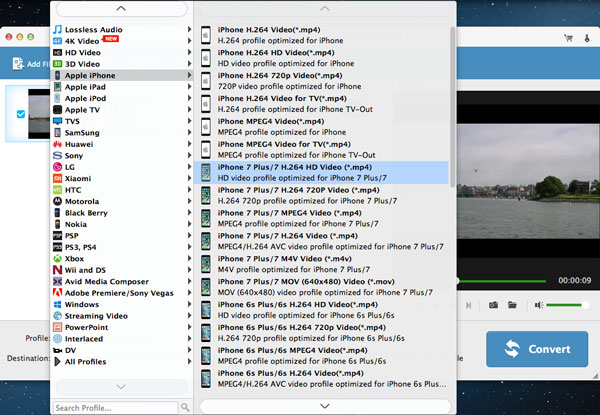Image resolution: width=600 pixels, height=415 pixels.
Task: Select the PS3, PS4 category
Action: click(x=122, y=247)
